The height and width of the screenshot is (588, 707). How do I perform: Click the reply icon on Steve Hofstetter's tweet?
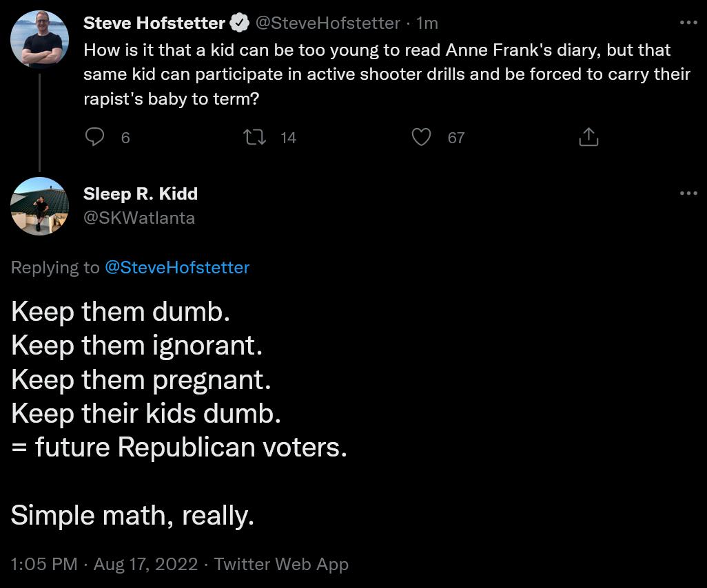(x=94, y=137)
